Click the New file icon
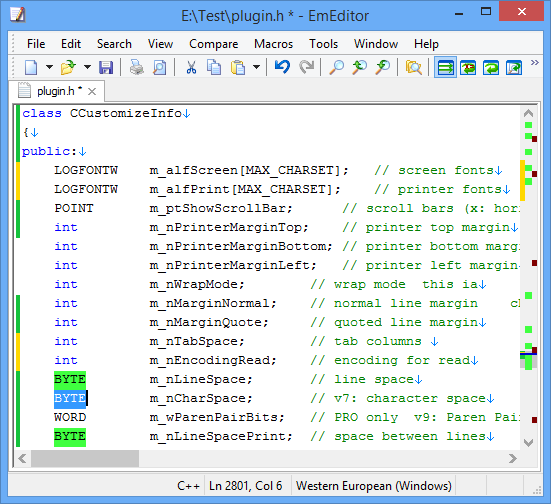The height and width of the screenshot is (504, 551). (31, 67)
